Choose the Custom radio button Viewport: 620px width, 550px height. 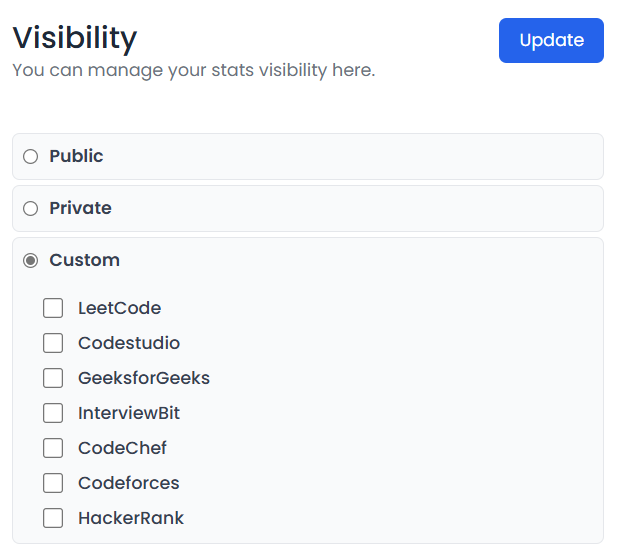point(30,261)
